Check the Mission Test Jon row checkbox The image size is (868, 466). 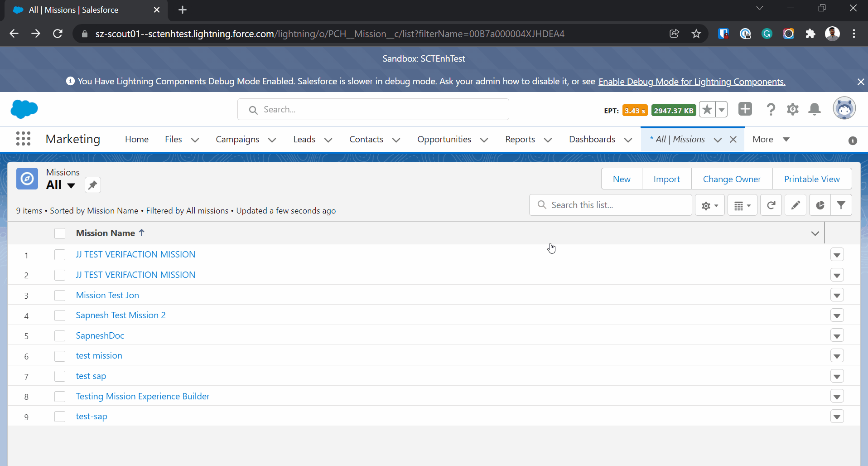[60, 296]
